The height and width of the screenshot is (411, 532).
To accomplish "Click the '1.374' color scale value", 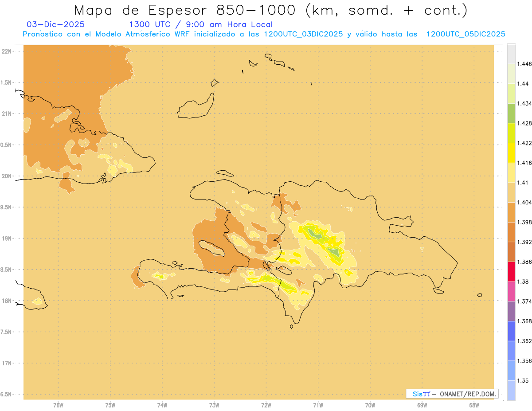I will click(x=524, y=301).
